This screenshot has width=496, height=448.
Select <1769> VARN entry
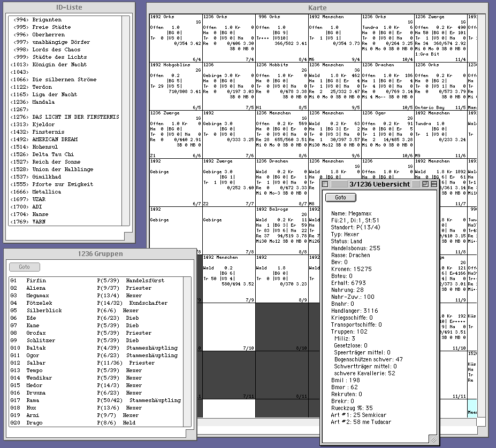65,222
